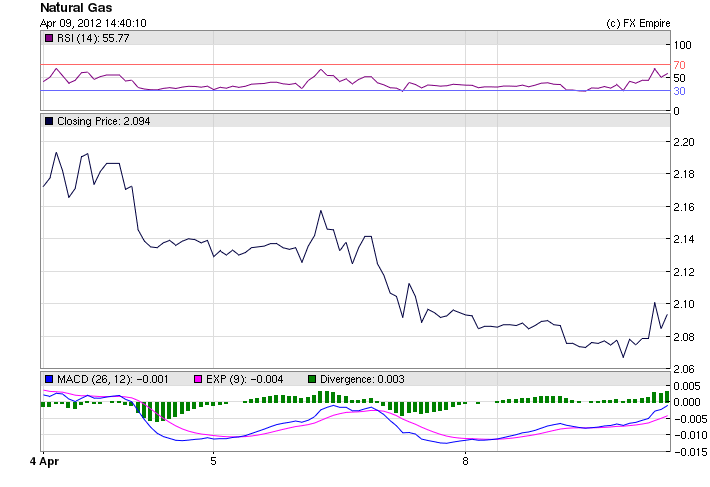
Task: Click the Divergence: 0.003 label
Action: click(x=362, y=379)
